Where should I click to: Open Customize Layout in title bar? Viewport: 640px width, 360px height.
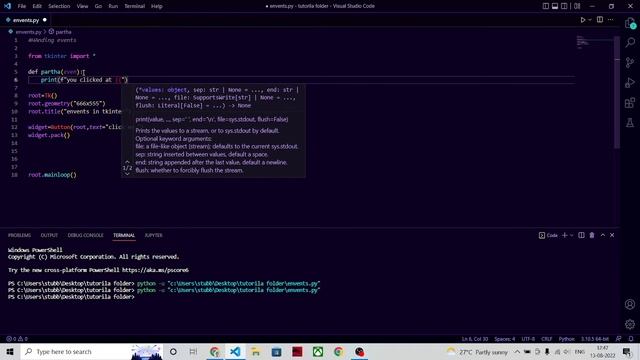[577, 6]
